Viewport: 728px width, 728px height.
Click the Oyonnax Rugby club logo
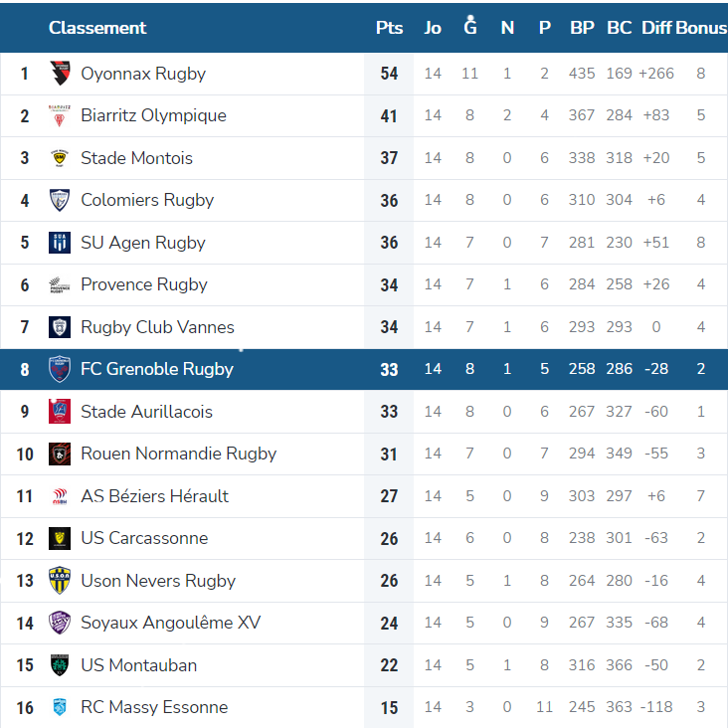[60, 74]
